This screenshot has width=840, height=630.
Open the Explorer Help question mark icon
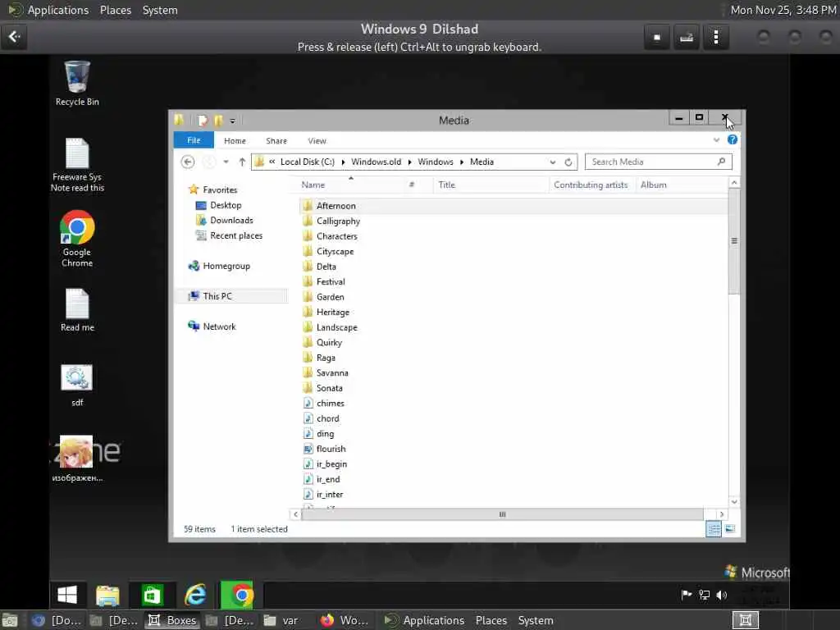coord(733,139)
